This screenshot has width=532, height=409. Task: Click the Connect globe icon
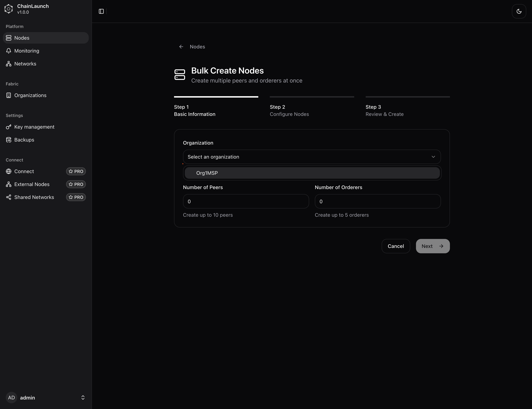coord(9,171)
